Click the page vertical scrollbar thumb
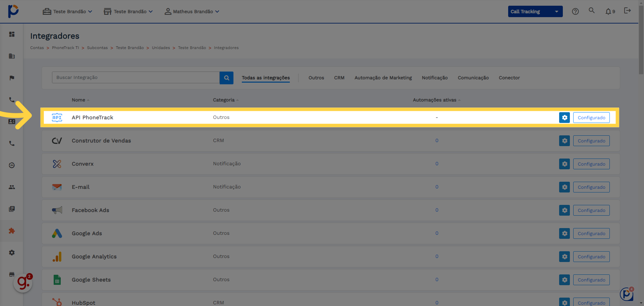The height and width of the screenshot is (306, 644). coord(641,40)
